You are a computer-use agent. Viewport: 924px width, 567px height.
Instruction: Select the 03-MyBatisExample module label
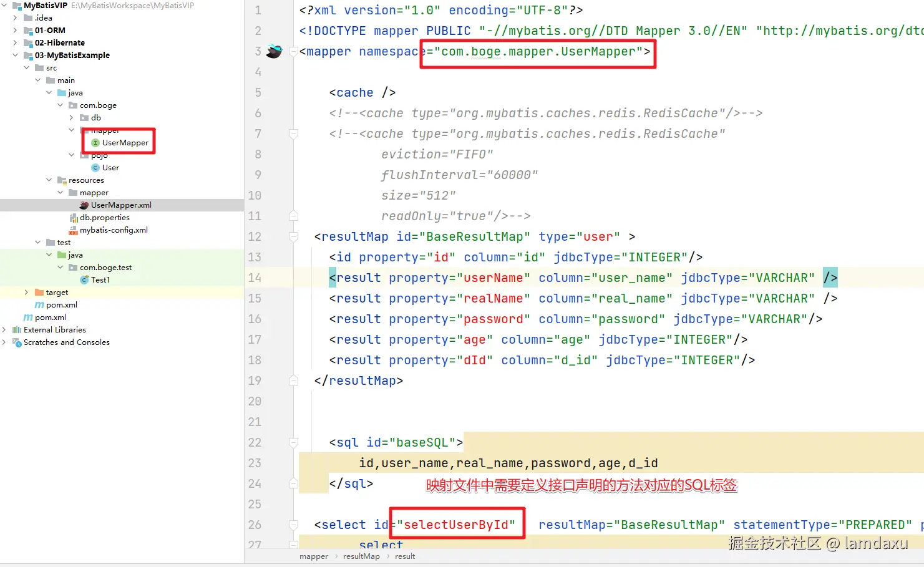[x=72, y=56]
